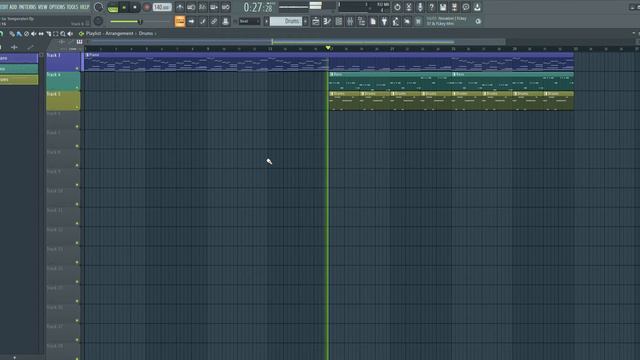
Task: Open the VIEW menu
Action: tap(42, 7)
